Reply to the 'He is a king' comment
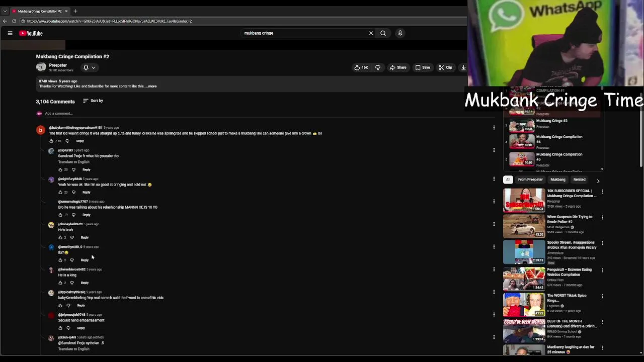Viewport: 644px width, 362px height. 85,283
